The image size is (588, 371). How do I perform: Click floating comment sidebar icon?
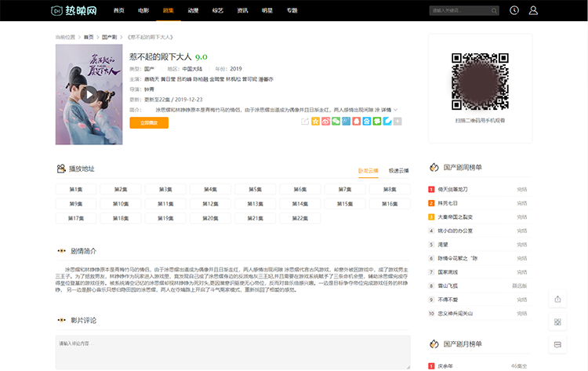coord(557,345)
